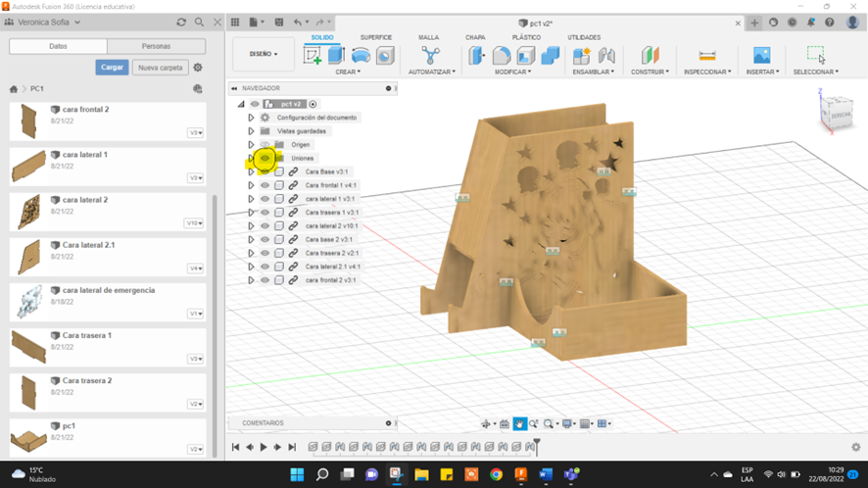868x488 pixels.
Task: Undo the last action
Action: [298, 23]
